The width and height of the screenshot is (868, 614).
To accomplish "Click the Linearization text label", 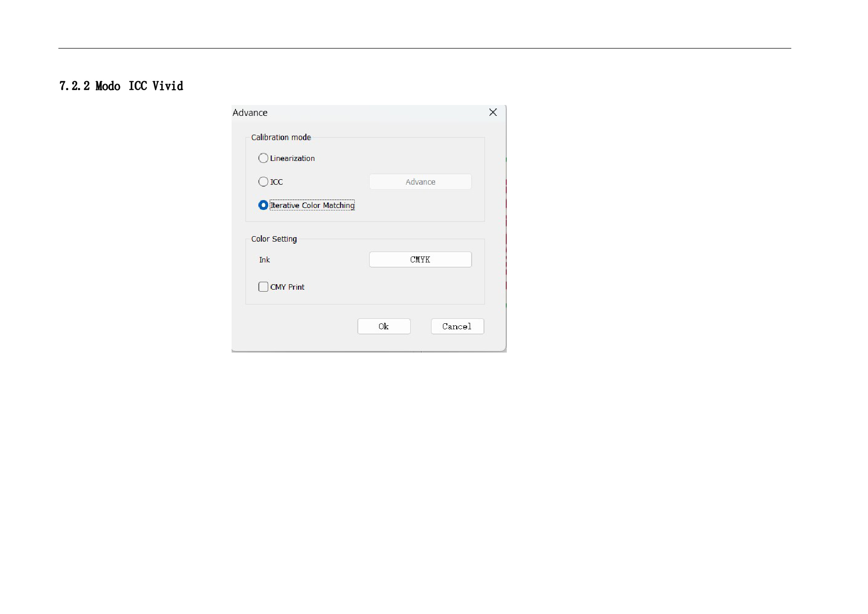I will pyautogui.click(x=292, y=158).
